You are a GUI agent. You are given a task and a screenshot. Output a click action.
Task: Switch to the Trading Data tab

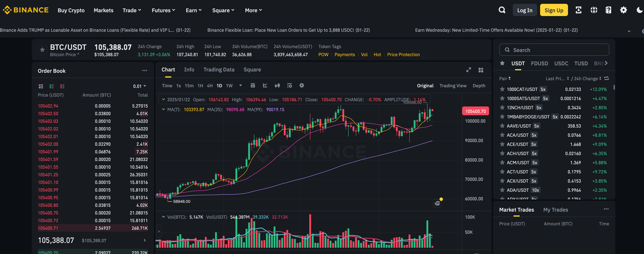[x=219, y=70]
